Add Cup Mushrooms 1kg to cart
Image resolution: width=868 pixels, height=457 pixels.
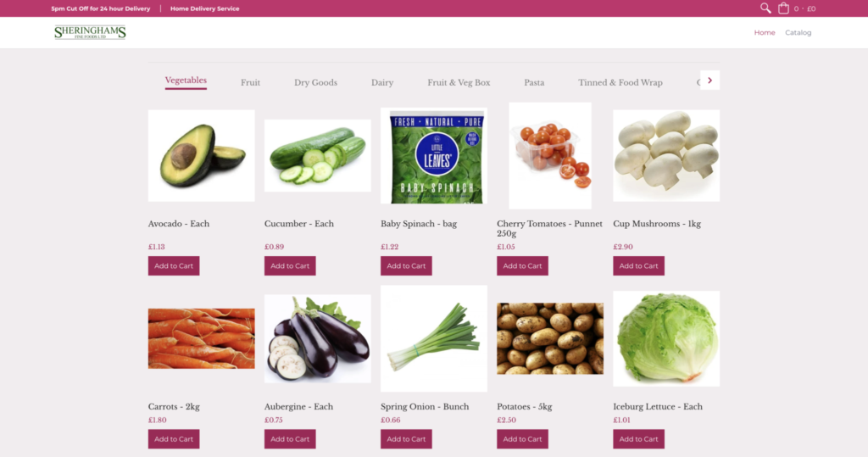pos(638,266)
